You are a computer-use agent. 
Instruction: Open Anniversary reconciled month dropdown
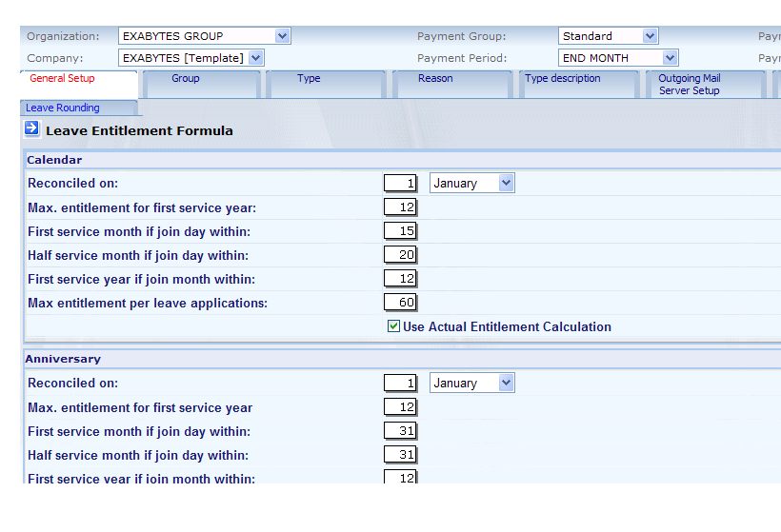471,383
